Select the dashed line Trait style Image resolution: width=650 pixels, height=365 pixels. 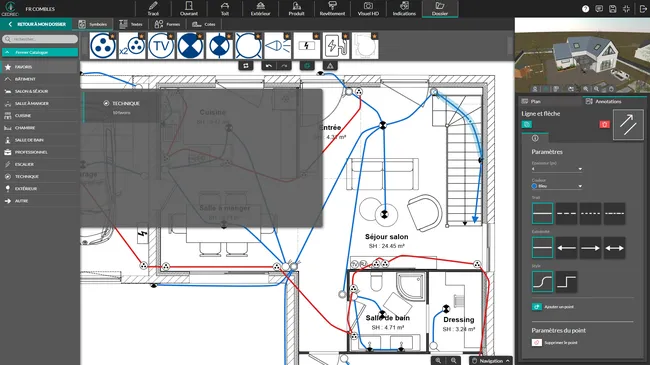tap(566, 213)
